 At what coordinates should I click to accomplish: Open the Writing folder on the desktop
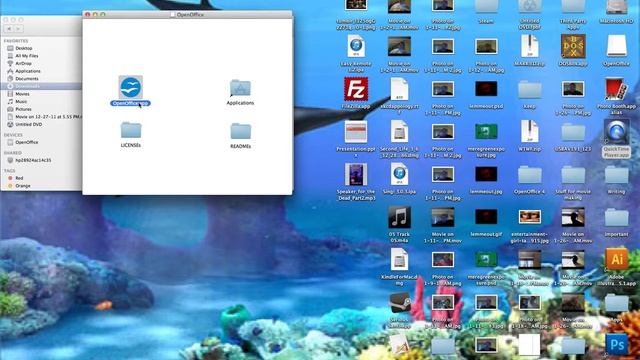[x=616, y=175]
